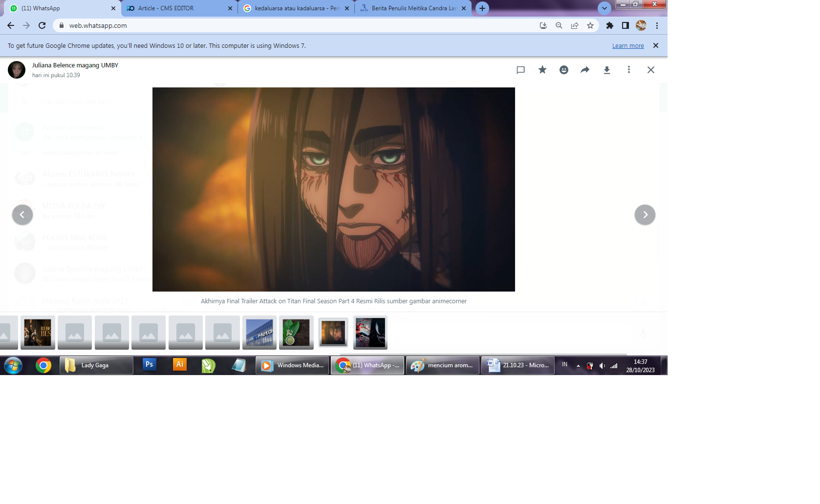
Task: Open the network signal tray icon
Action: click(614, 366)
